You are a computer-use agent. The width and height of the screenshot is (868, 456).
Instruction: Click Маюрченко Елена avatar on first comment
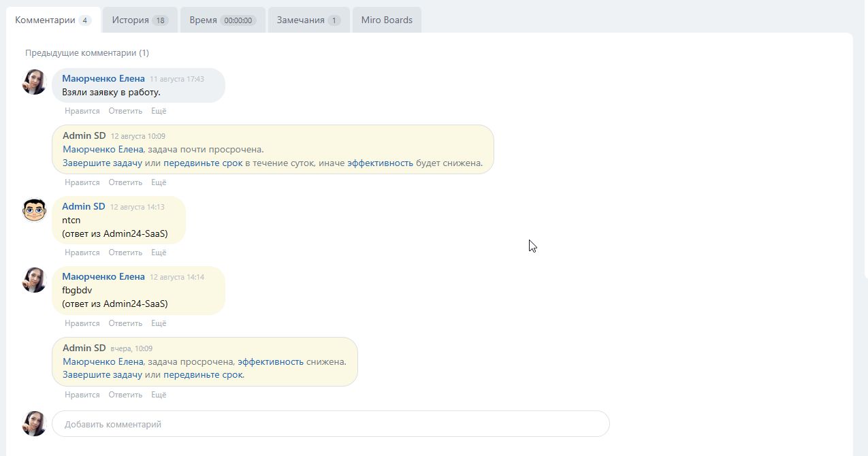coord(34,82)
